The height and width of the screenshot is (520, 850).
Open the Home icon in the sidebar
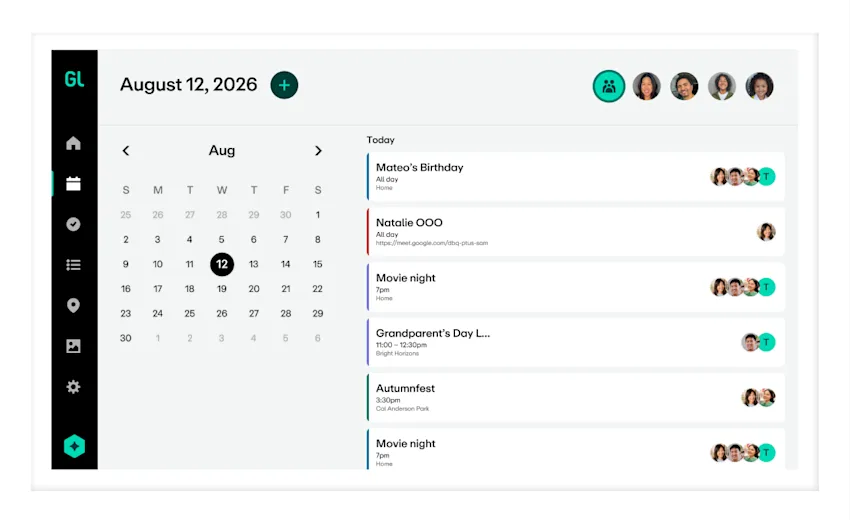click(x=73, y=143)
